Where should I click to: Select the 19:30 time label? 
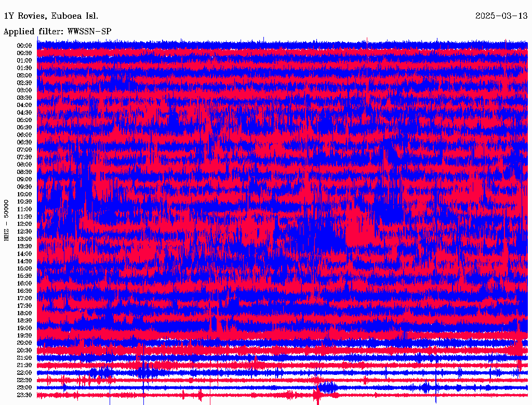[x=24, y=335]
